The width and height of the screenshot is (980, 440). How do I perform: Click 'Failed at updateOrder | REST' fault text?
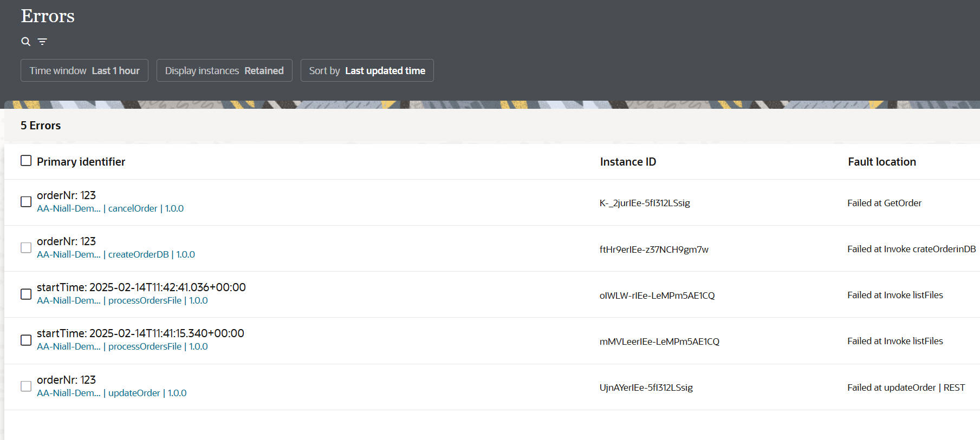[906, 388]
